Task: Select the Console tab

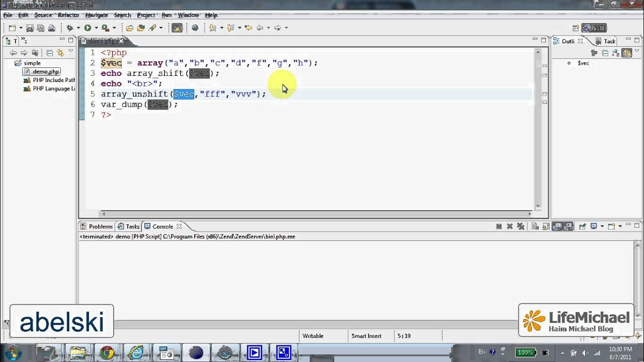Action: click(x=163, y=226)
